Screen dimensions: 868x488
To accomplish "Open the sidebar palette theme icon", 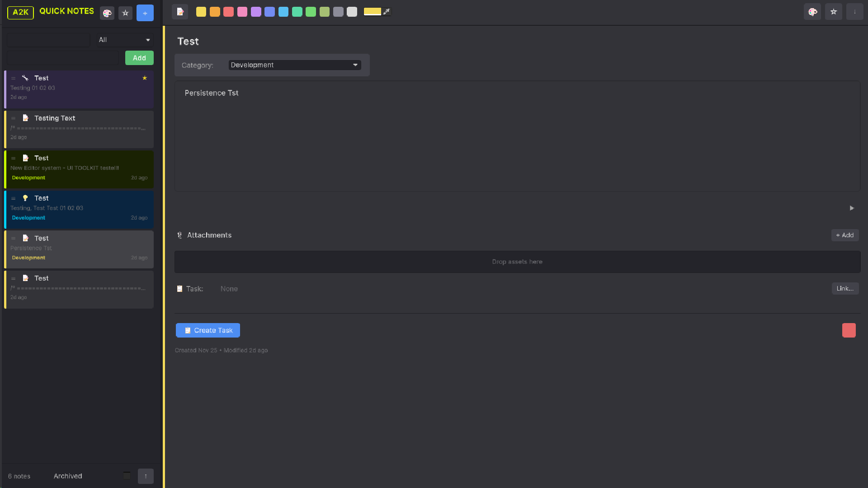I will (x=107, y=13).
